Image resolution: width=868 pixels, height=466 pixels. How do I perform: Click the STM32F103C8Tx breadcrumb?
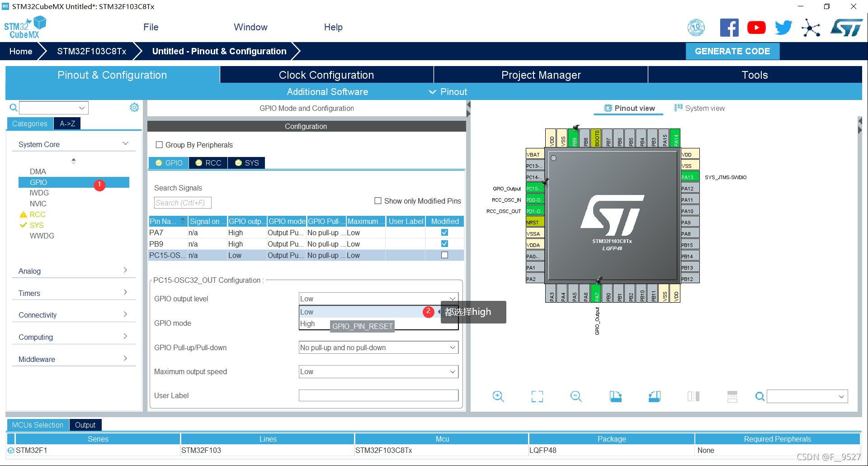[x=92, y=51]
